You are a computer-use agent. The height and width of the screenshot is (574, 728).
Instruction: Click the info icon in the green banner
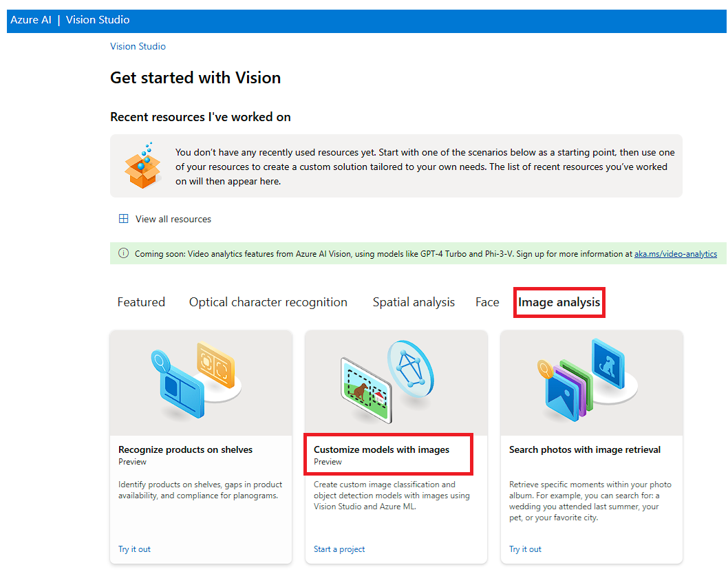pos(123,253)
